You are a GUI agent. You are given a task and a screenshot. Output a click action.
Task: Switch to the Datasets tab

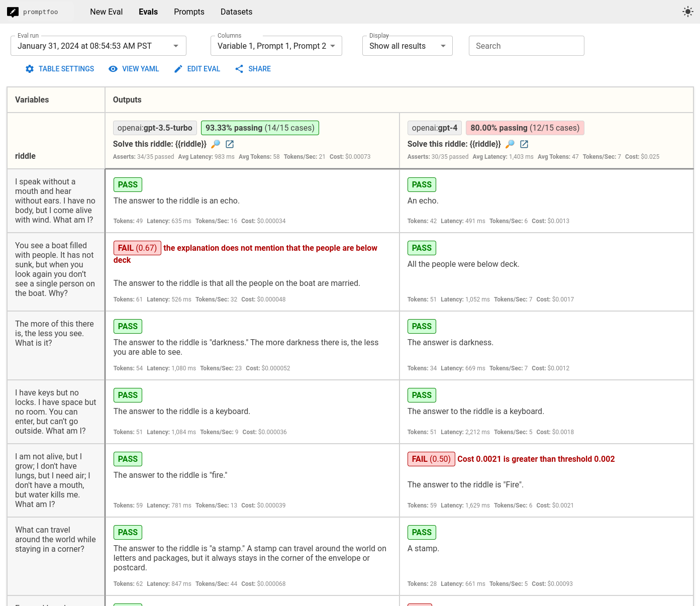coord(236,12)
